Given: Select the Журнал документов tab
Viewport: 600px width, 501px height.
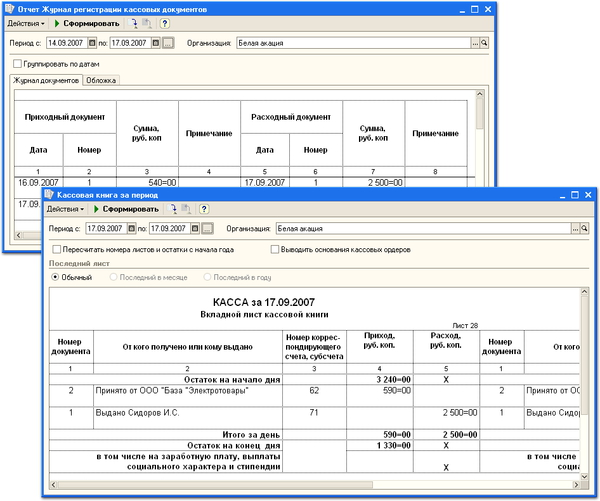Looking at the screenshot, I should [46, 80].
